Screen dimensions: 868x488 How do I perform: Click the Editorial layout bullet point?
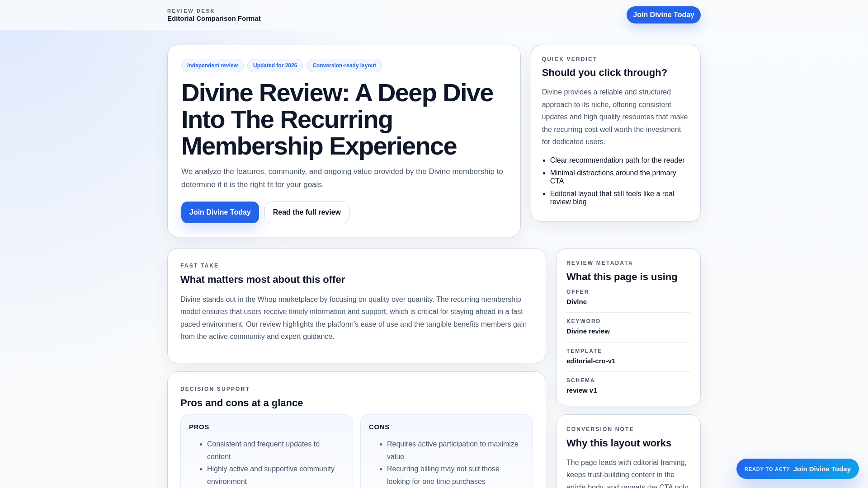point(612,198)
